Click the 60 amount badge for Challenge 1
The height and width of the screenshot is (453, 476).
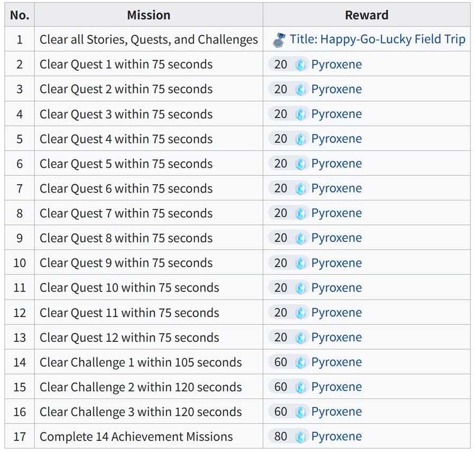click(281, 363)
